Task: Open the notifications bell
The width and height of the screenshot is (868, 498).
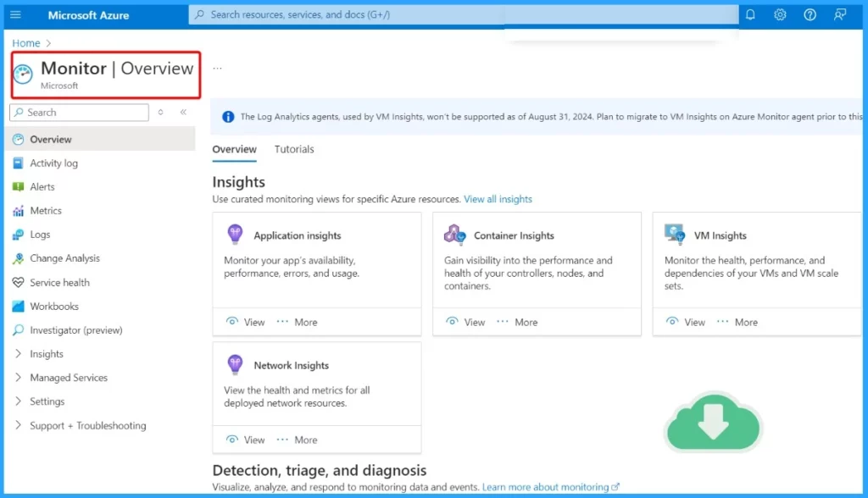Action: 750,14
